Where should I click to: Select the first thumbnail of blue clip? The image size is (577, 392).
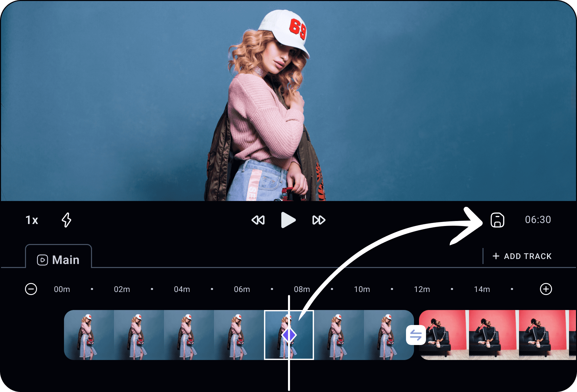89,335
